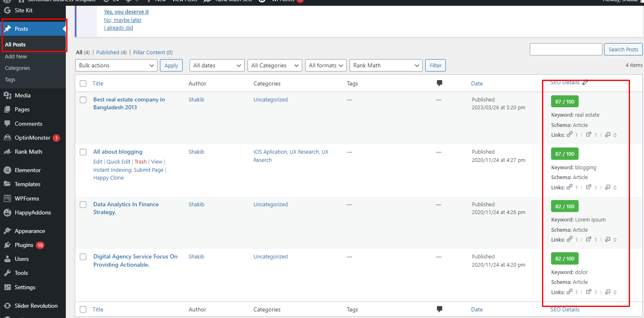
Task: Click the Plugins plug icon
Action: [7, 245]
